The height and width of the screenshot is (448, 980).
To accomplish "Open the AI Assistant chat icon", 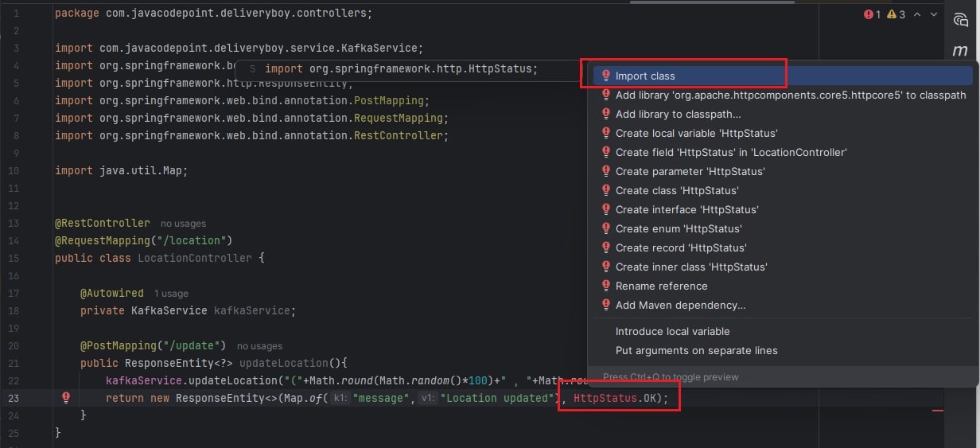I will tap(960, 21).
